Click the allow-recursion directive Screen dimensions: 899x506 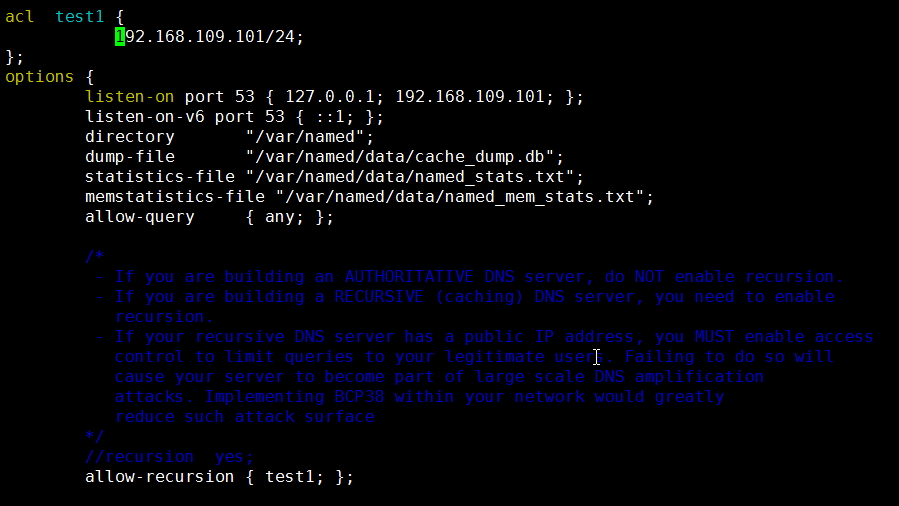tap(159, 477)
